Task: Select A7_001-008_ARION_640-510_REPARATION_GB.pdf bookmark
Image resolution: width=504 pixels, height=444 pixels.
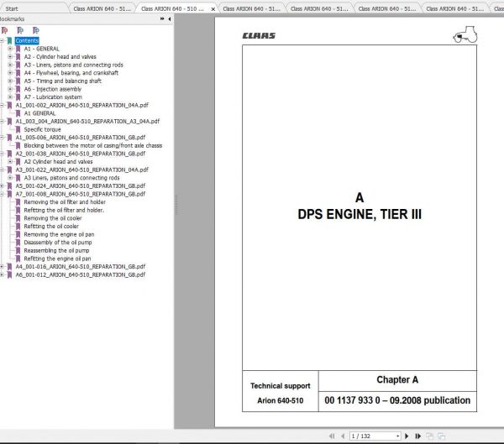Action: 81,194
